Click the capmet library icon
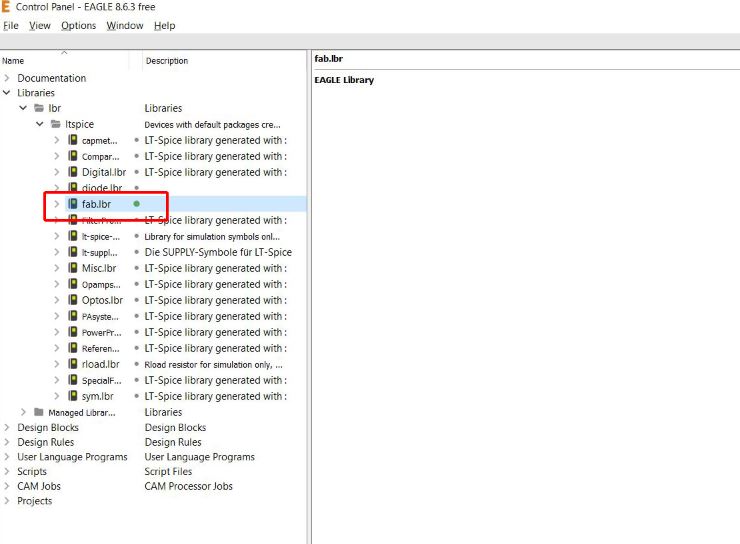 (73, 140)
